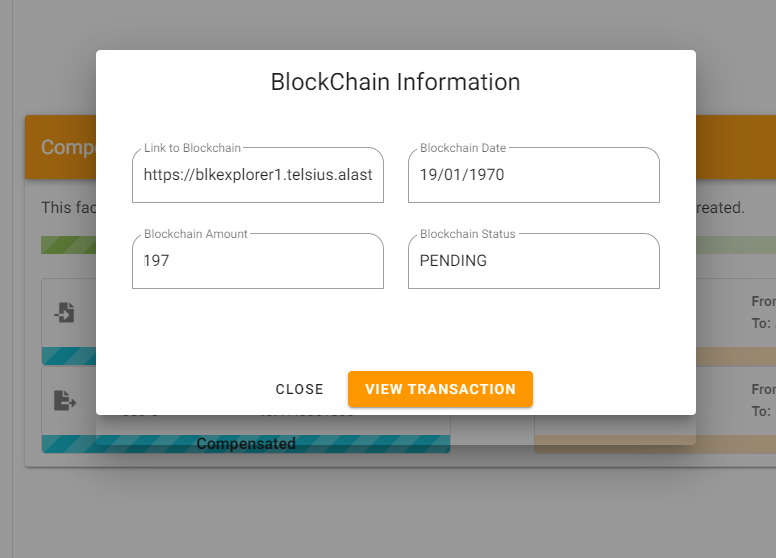This screenshot has height=558, width=776.
Task: Click into the Blockchain Amount field with 197
Action: pos(258,261)
